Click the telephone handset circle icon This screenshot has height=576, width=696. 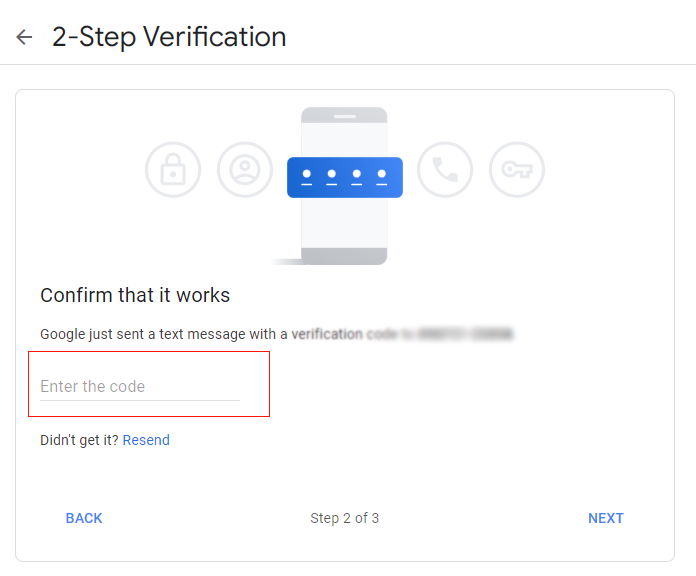pyautogui.click(x=445, y=170)
